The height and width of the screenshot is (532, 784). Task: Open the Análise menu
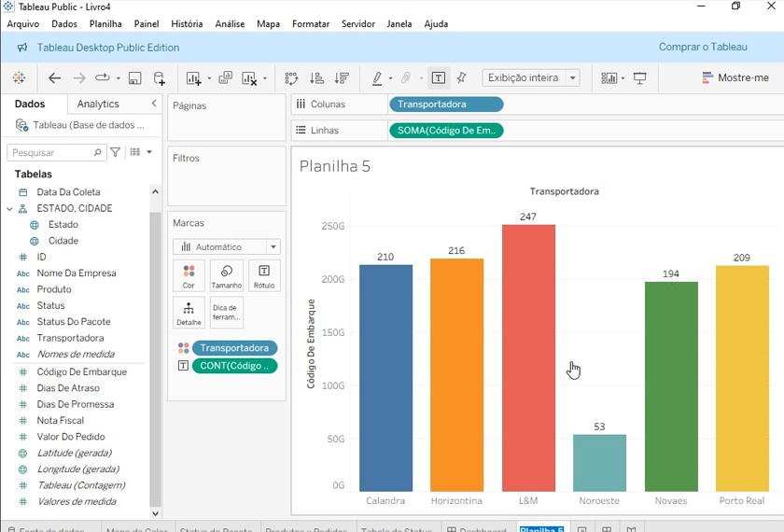[230, 24]
